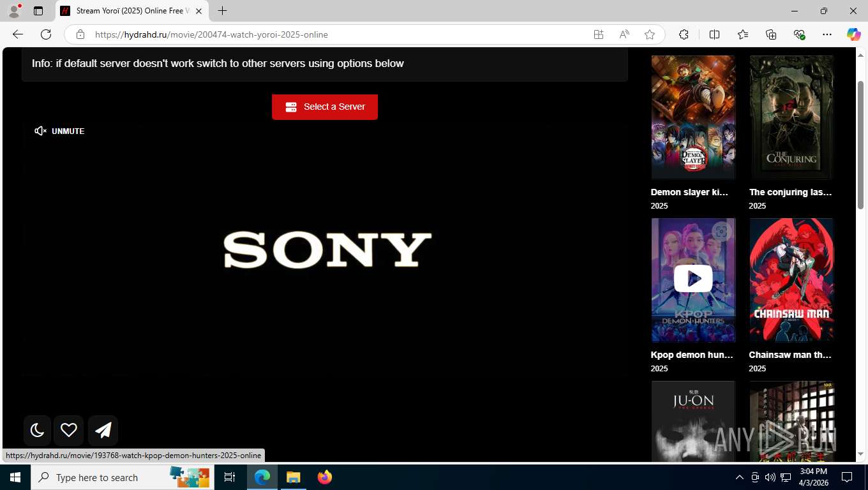The image size is (868, 490).
Task: Open the notification center icon
Action: (847, 477)
